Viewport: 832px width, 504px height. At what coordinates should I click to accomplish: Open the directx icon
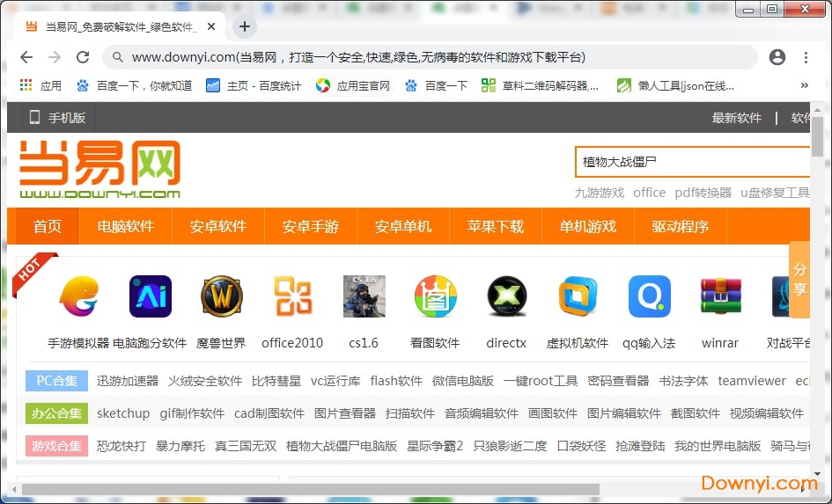507,296
